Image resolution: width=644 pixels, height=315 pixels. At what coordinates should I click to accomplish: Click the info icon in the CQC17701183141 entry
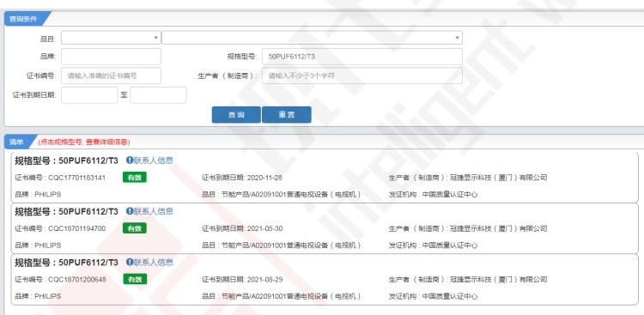[130, 161]
